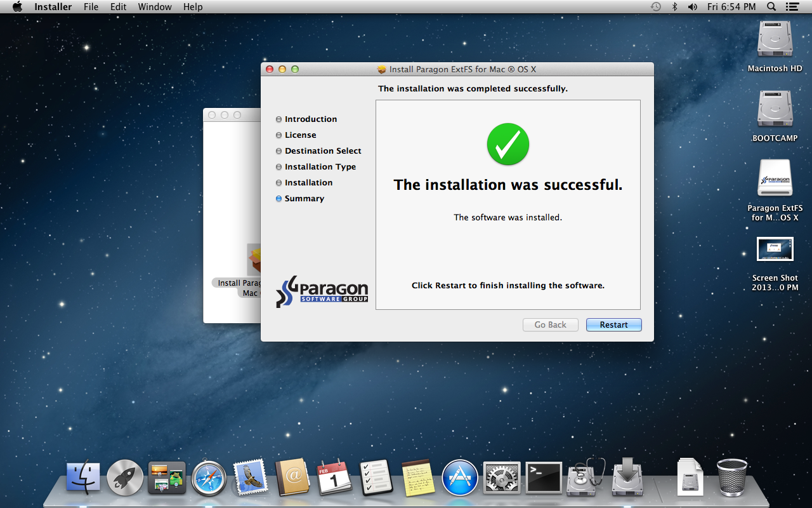
Task: Click the Destination Select step
Action: tap(323, 150)
